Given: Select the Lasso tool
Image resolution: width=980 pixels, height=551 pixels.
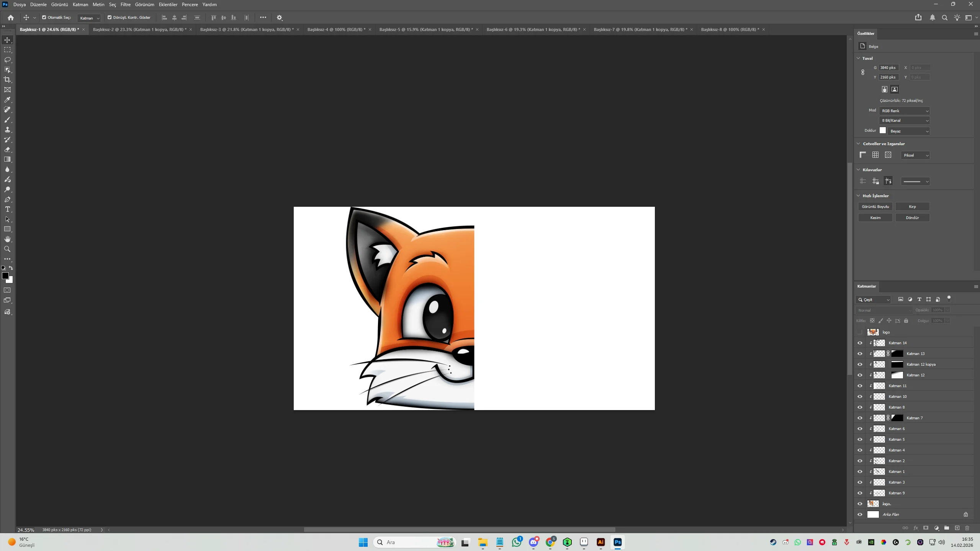Looking at the screenshot, I should pos(7,60).
